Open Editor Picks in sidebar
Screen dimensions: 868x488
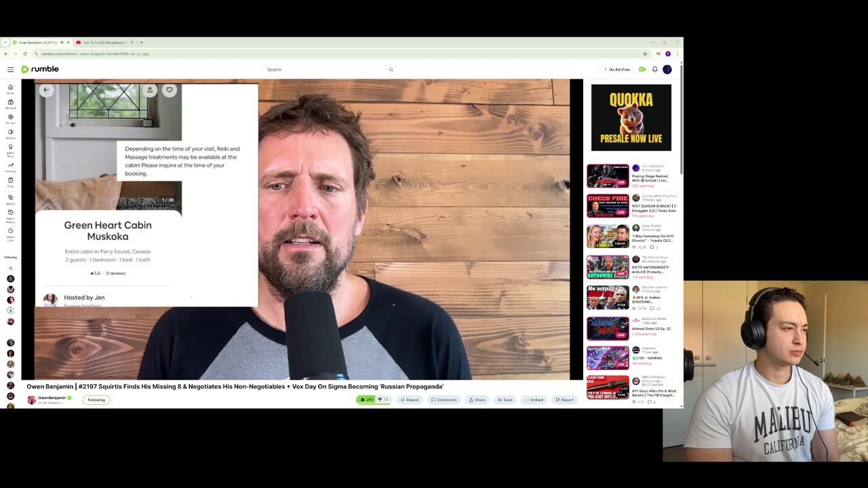(10, 150)
